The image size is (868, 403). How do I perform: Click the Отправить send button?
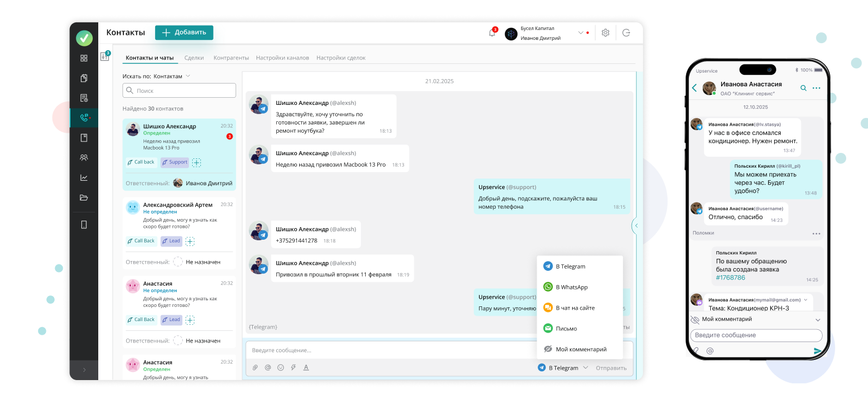pos(611,368)
